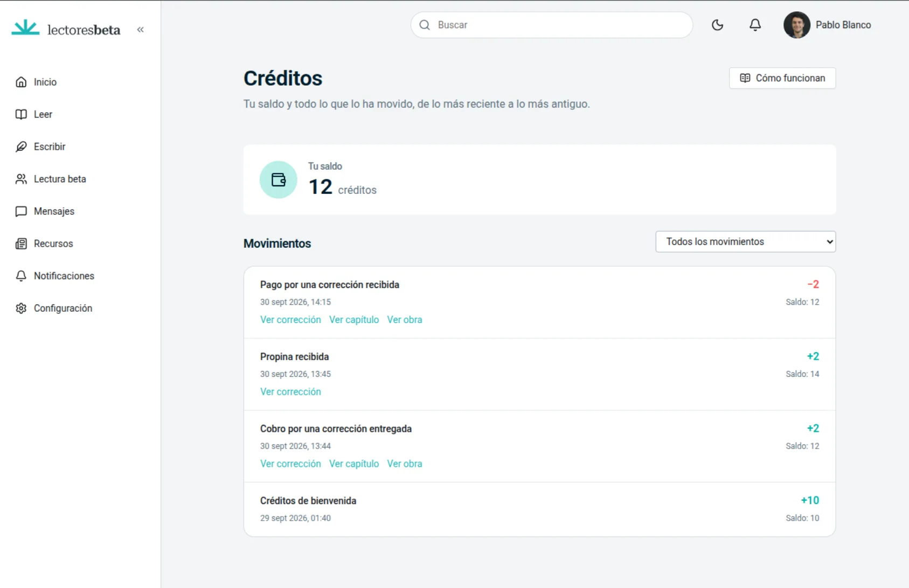Open Ver corrección under Propina recibida
The image size is (909, 588).
[290, 392]
